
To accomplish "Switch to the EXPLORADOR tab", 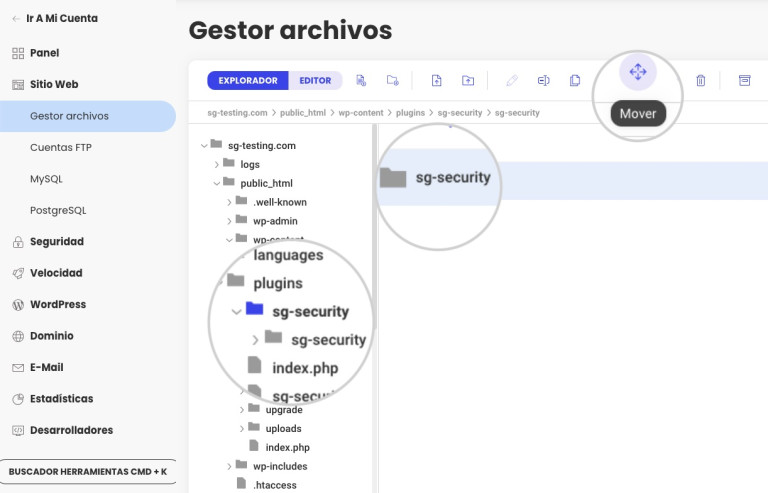I will [x=248, y=80].
